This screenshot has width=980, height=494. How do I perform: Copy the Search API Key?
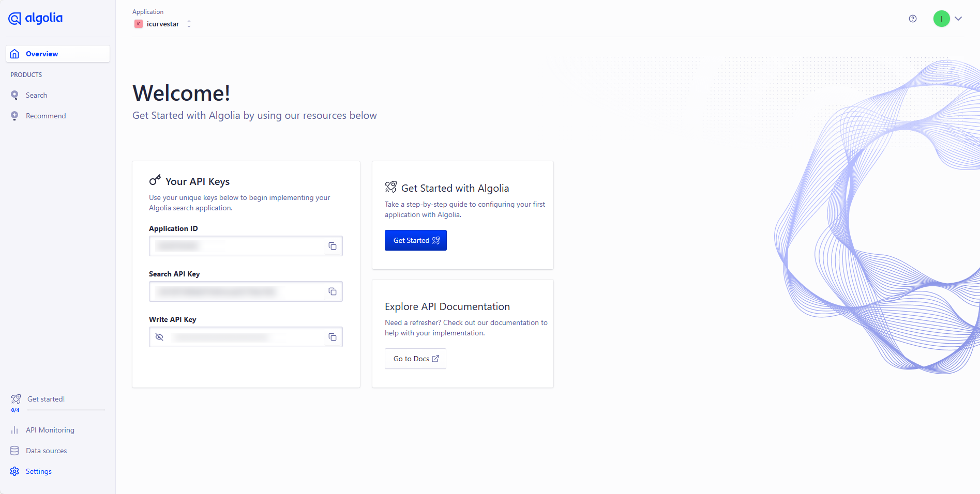point(333,291)
